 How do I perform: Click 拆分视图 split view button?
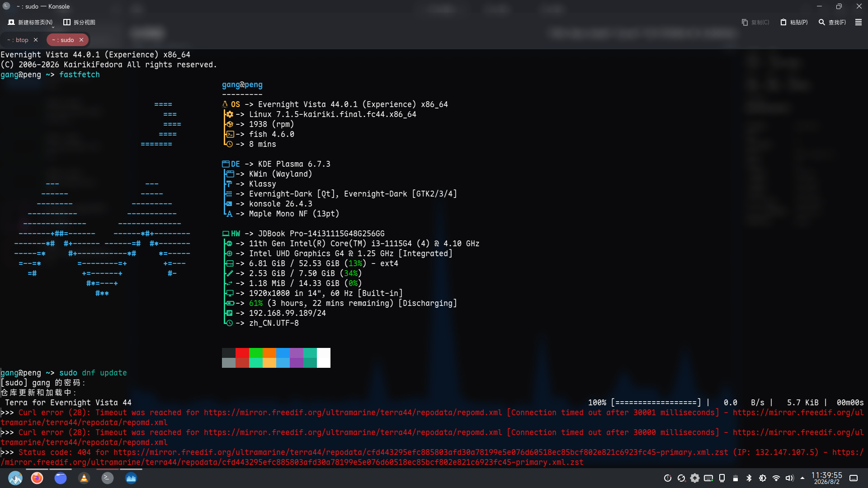tap(79, 22)
